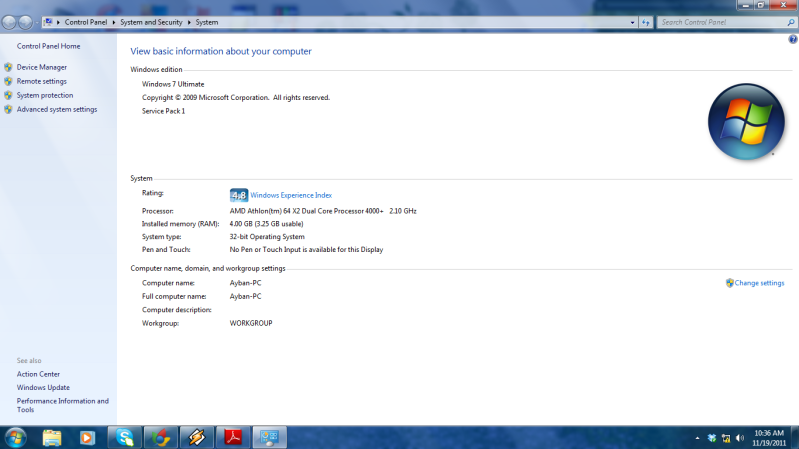This screenshot has width=799, height=449.
Task: Open Device Manager from the sidebar
Action: pos(41,67)
